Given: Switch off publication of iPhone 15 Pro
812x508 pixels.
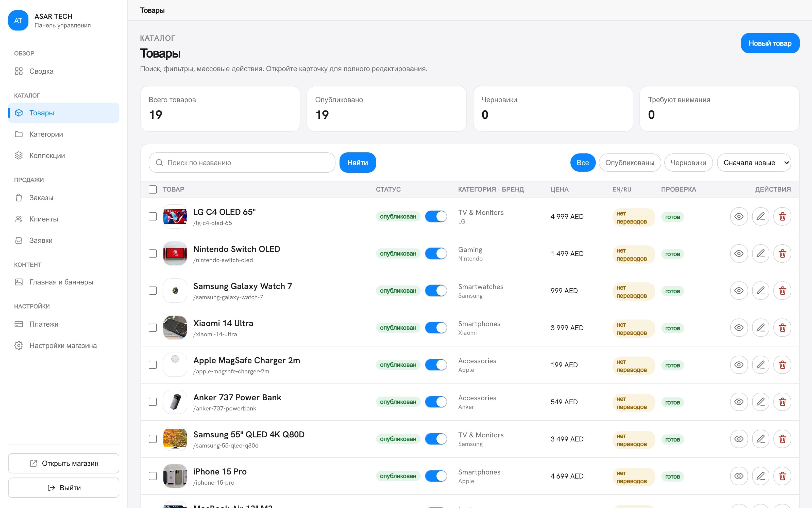Looking at the screenshot, I should 436,476.
